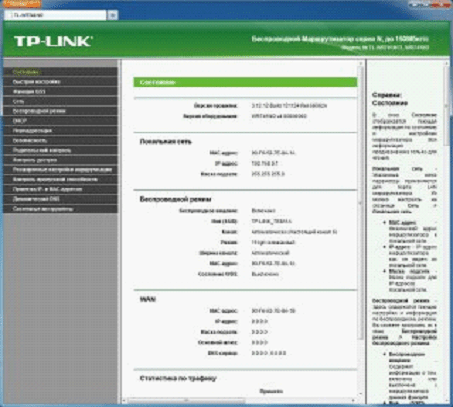
Task: Expand the Беспроводной режим sidebar section
Action: [60, 111]
